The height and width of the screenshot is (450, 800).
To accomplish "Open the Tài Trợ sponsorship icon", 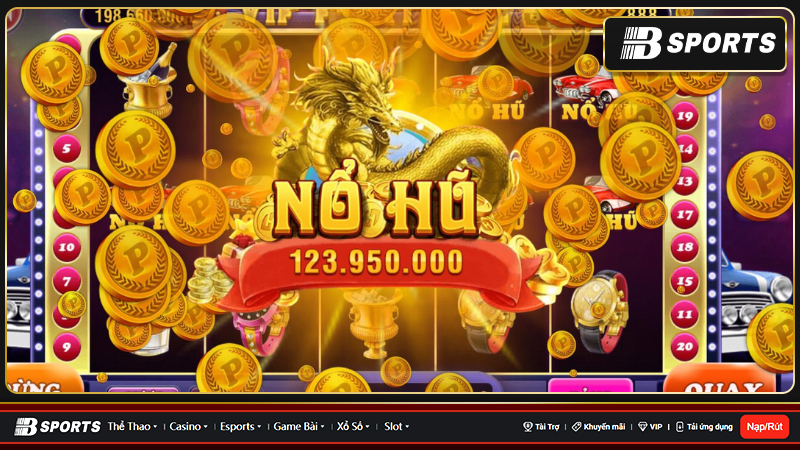I will point(528,427).
